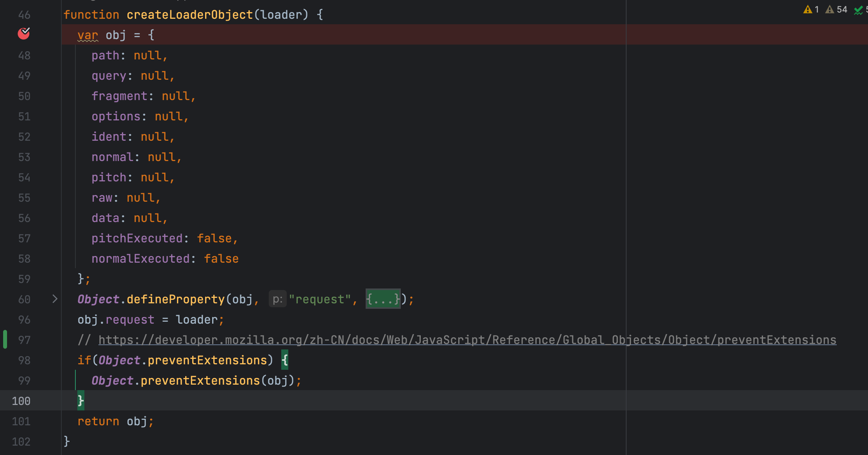This screenshot has width=868, height=455.
Task: Open the developer.mozilla.org preventExtensions link
Action: [x=467, y=340]
